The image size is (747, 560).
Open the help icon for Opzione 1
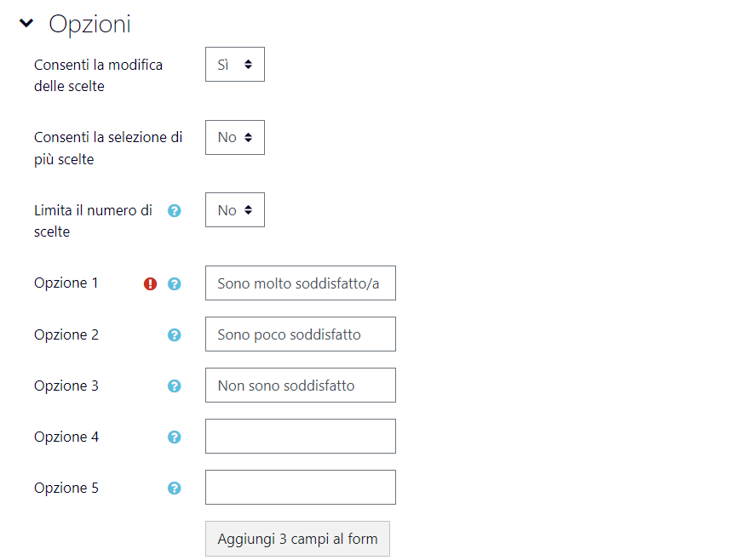[x=175, y=283]
